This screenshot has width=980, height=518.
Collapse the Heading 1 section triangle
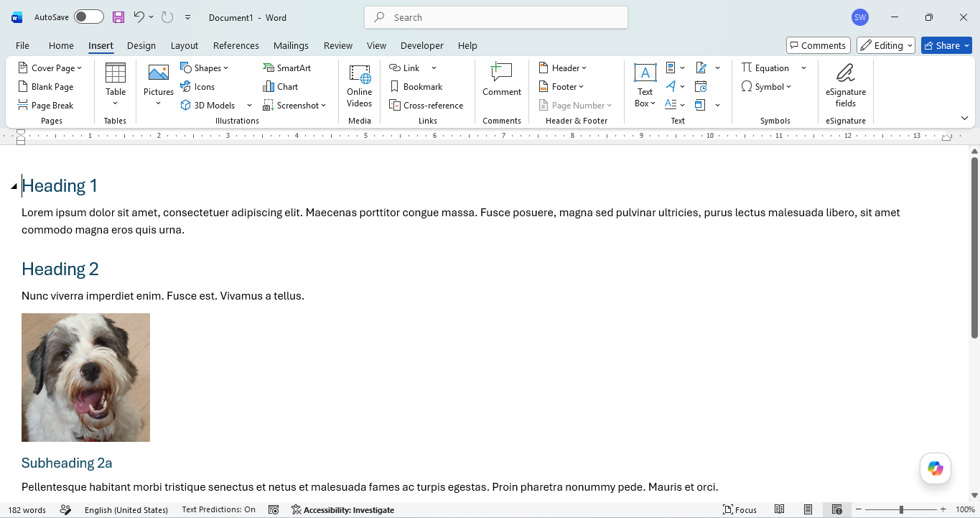(x=14, y=187)
